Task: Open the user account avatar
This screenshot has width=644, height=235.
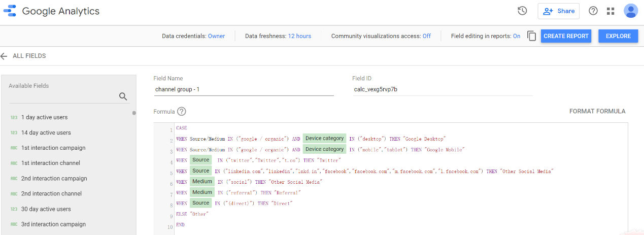Action: 631,11
